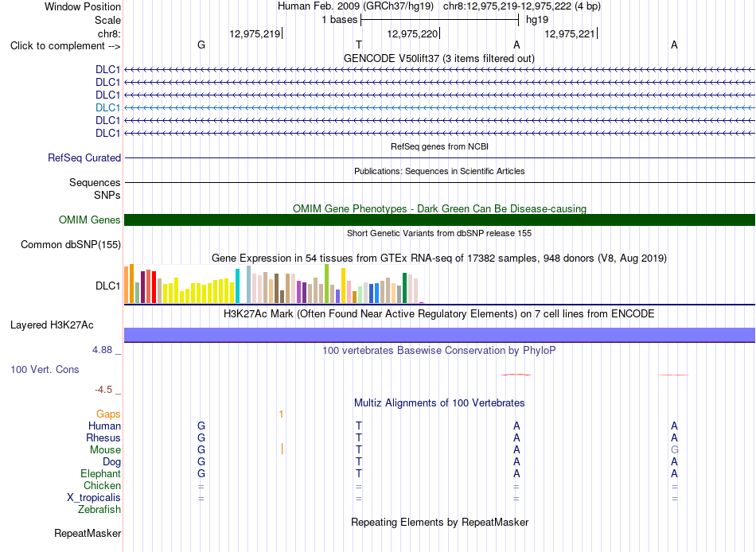This screenshot has width=756, height=552.
Task: Click the Common dbSNP(155) track label
Action: (x=70, y=244)
